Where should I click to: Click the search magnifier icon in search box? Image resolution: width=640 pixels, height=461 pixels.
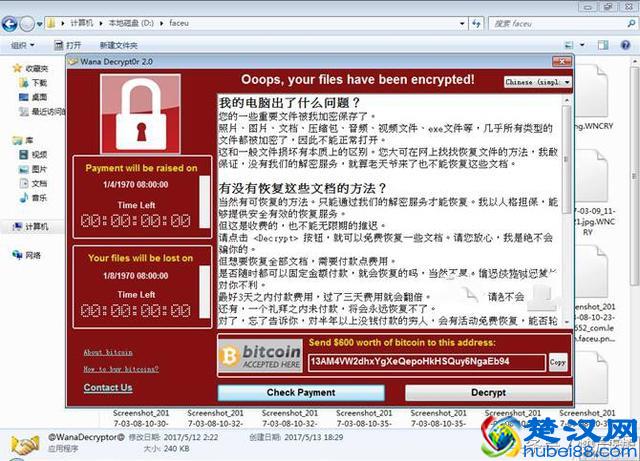pyautogui.click(x=631, y=23)
